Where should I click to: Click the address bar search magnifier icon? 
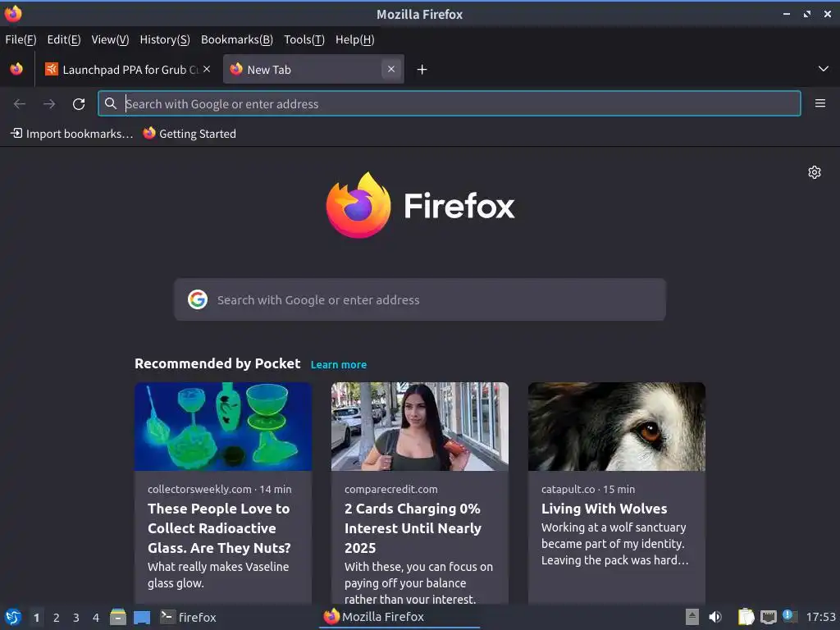pyautogui.click(x=111, y=103)
